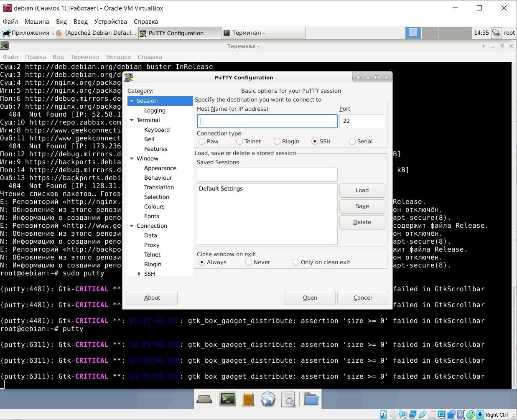Click the VirtualBox logo icon in title bar
The width and height of the screenshot is (517, 420).
tap(7, 8)
